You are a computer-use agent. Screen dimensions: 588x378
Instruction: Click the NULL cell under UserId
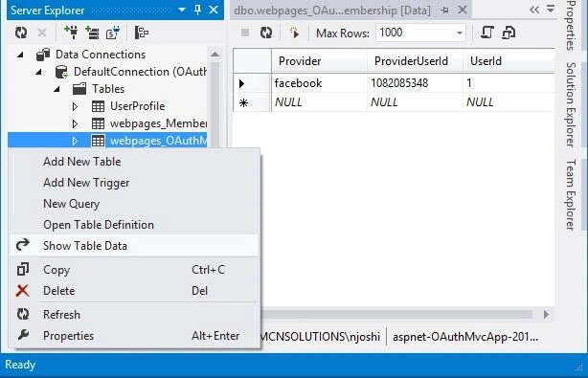pos(509,101)
